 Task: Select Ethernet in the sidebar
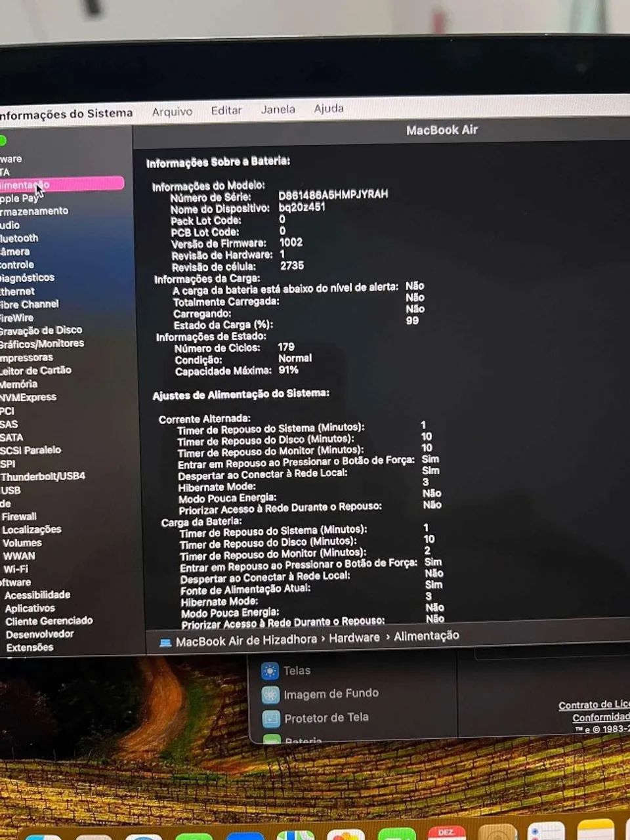coord(18,291)
